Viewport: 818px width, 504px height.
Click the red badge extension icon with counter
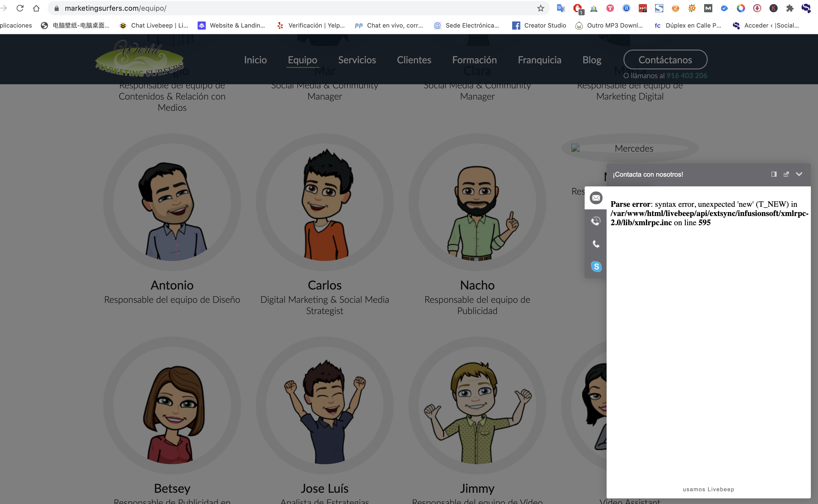tap(578, 9)
